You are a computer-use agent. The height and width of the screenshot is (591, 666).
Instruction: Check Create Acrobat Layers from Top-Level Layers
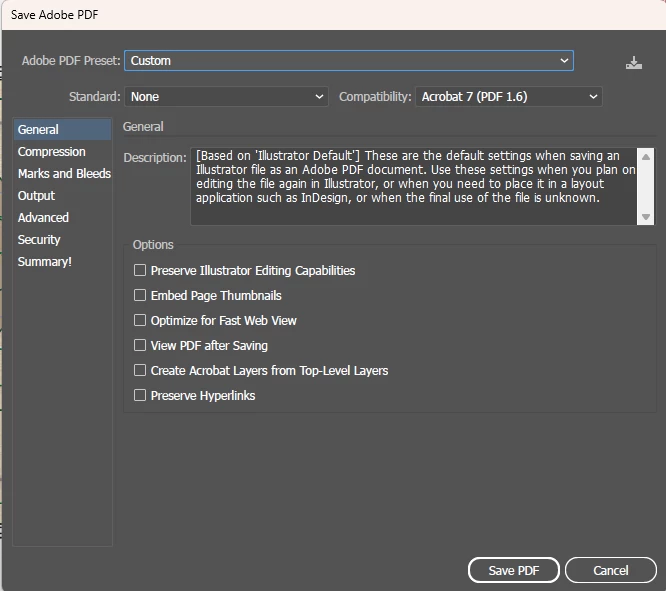pos(140,370)
